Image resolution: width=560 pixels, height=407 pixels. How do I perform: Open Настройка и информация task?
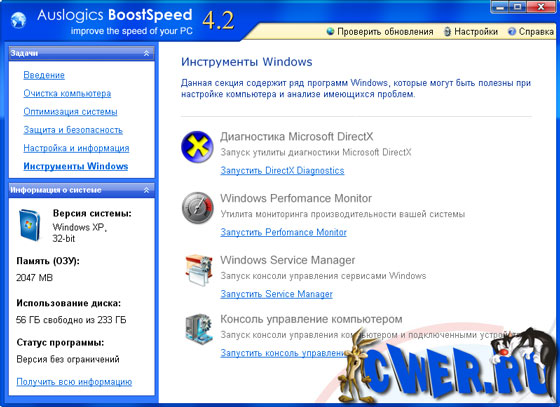coord(76,148)
